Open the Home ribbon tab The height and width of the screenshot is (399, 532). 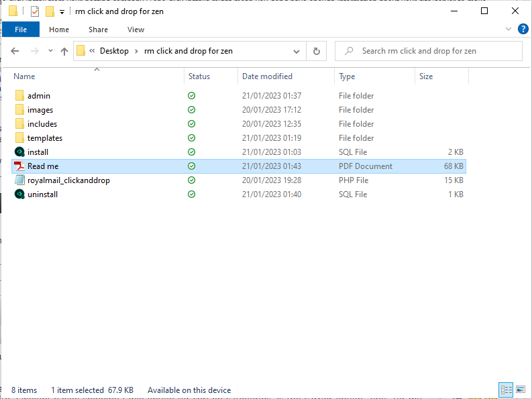pos(59,30)
